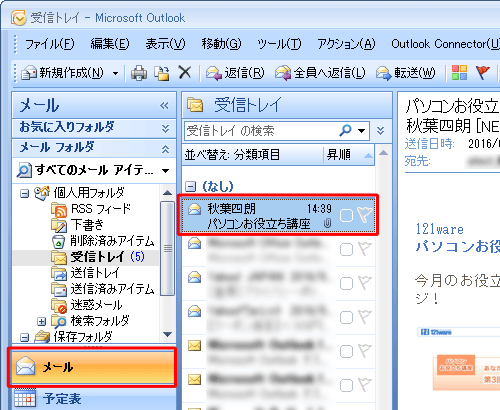This screenshot has height=410, width=500.
Task: Select the 送信トレイ folder
Action: tap(85, 273)
